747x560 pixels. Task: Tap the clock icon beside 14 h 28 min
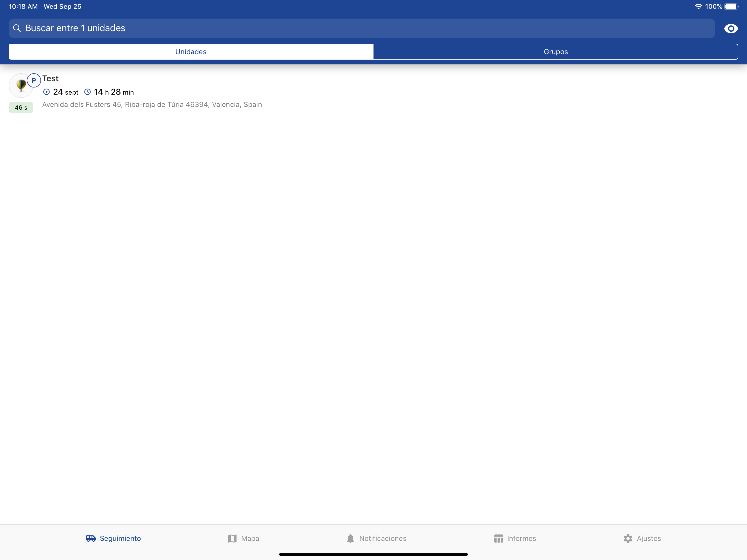(x=87, y=92)
